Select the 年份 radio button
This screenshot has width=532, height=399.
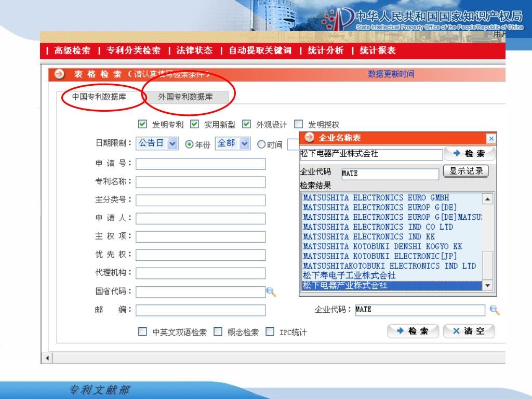click(x=189, y=144)
